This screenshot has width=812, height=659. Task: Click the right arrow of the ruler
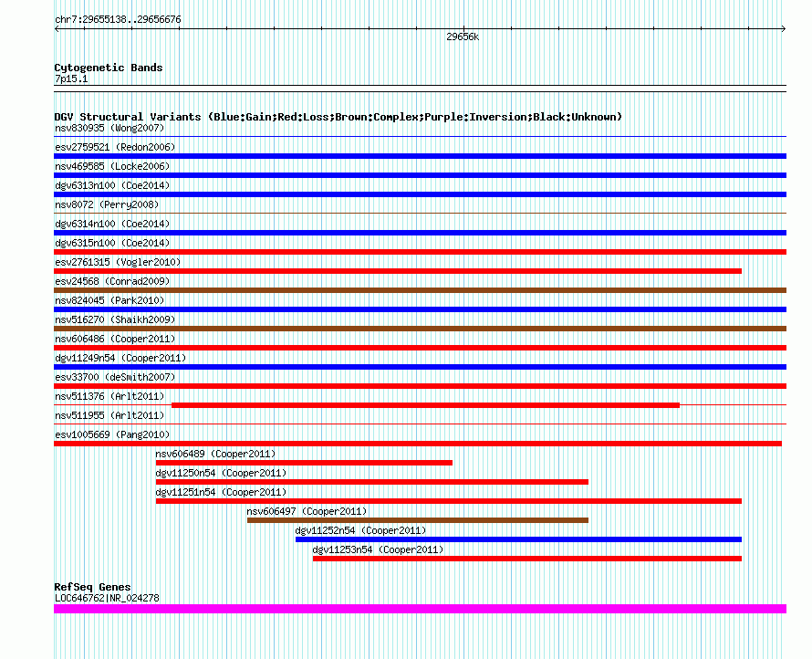(783, 29)
